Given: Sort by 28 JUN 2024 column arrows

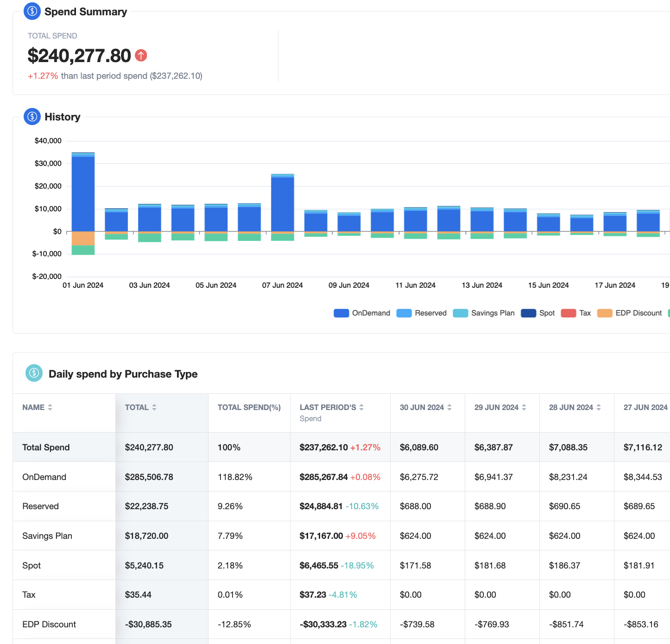Looking at the screenshot, I should [599, 407].
